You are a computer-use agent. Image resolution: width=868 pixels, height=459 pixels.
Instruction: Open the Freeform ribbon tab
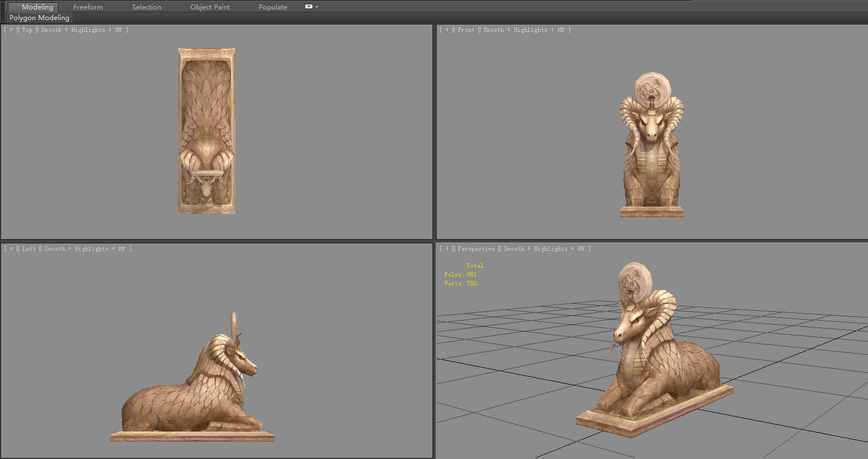pyautogui.click(x=88, y=7)
